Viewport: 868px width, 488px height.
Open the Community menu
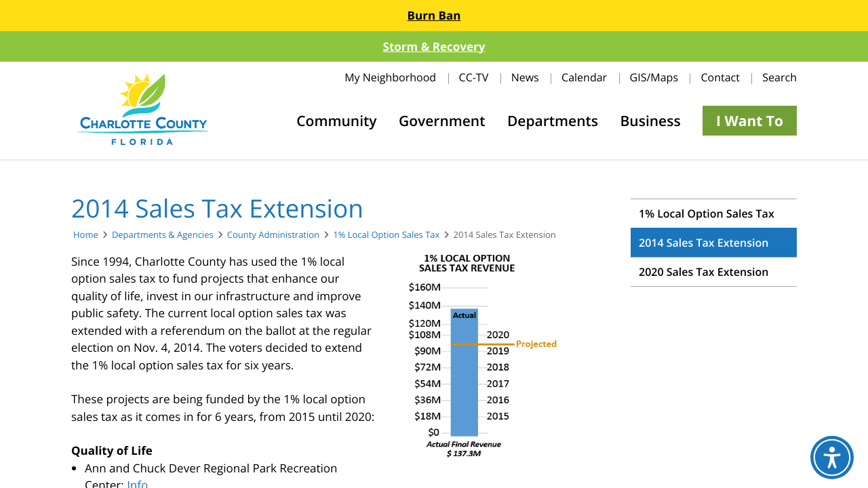[x=336, y=121]
